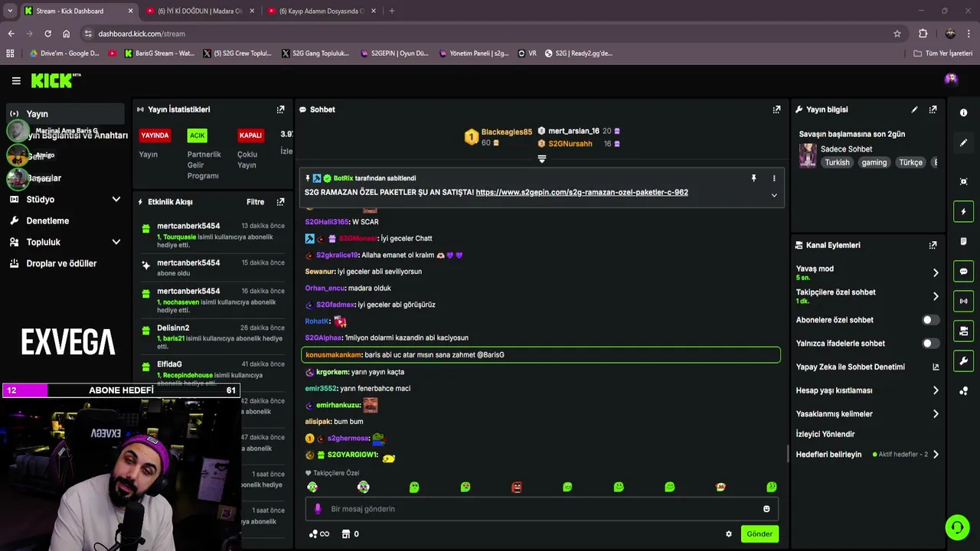Open Chrome tab search dropdown
The image size is (980, 551).
[x=10, y=11]
